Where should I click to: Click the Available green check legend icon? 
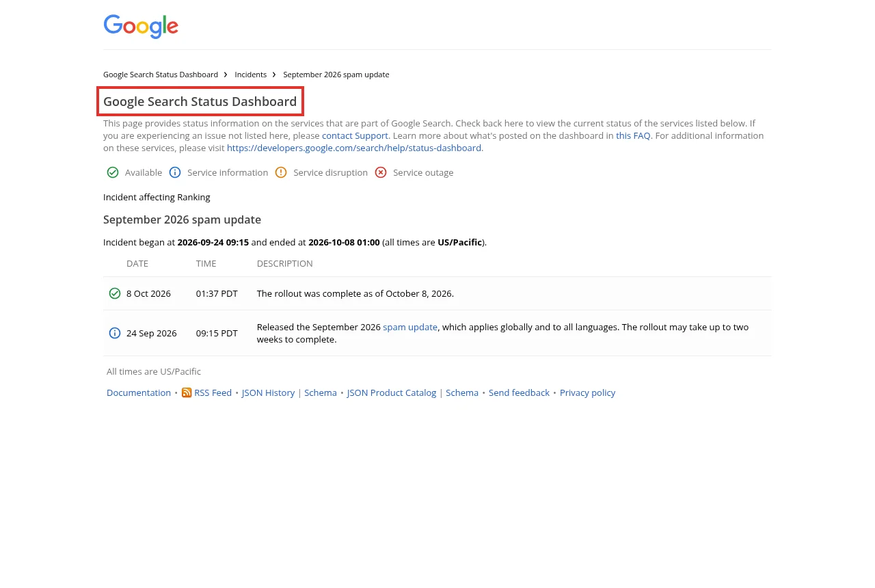tap(113, 172)
